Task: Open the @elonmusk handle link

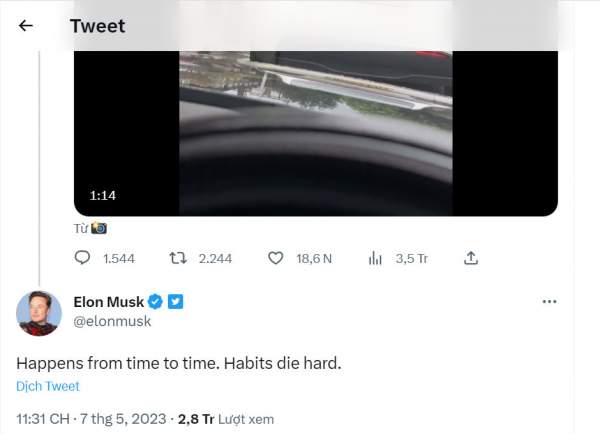Action: pos(112,321)
